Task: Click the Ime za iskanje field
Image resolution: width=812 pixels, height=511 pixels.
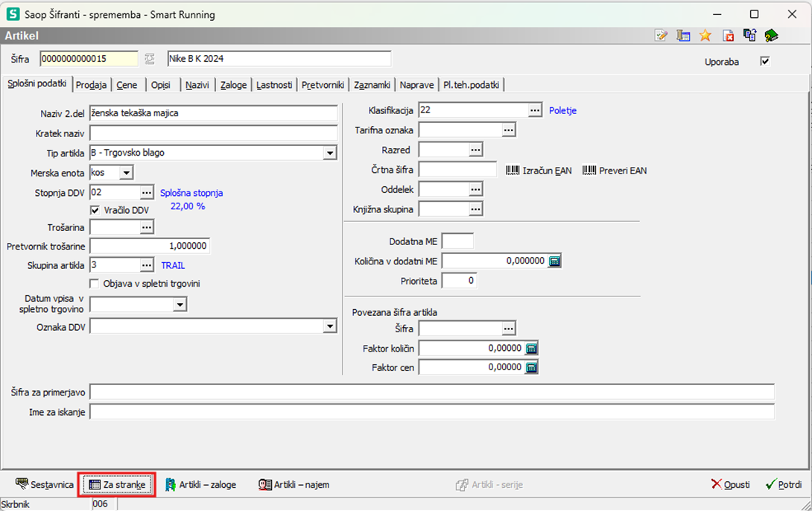Action: tap(432, 412)
